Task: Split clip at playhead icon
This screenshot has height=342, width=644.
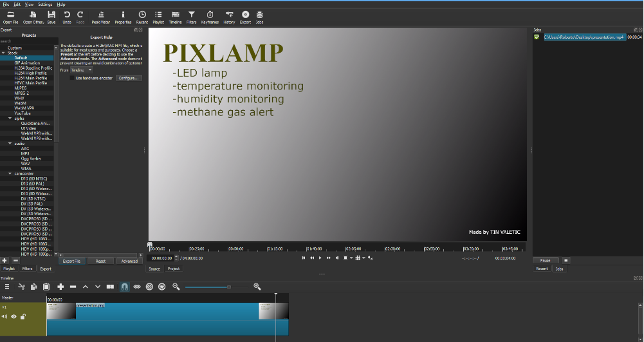Action: click(110, 287)
